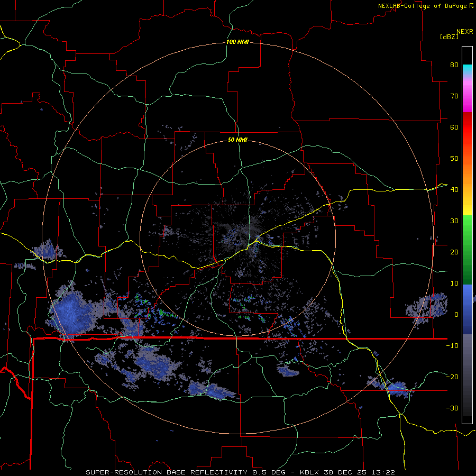Click the magenta-pink segment of the color bar
476x476 pixels.
tap(467, 94)
